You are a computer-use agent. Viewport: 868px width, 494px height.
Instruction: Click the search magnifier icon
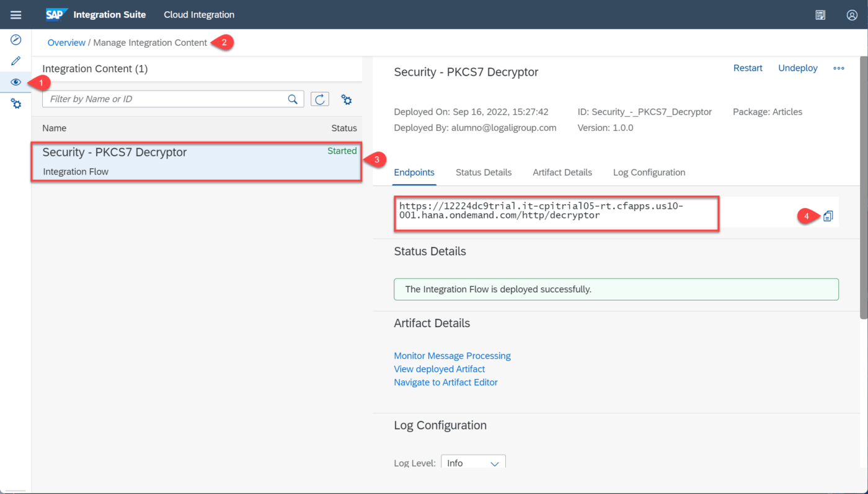293,99
